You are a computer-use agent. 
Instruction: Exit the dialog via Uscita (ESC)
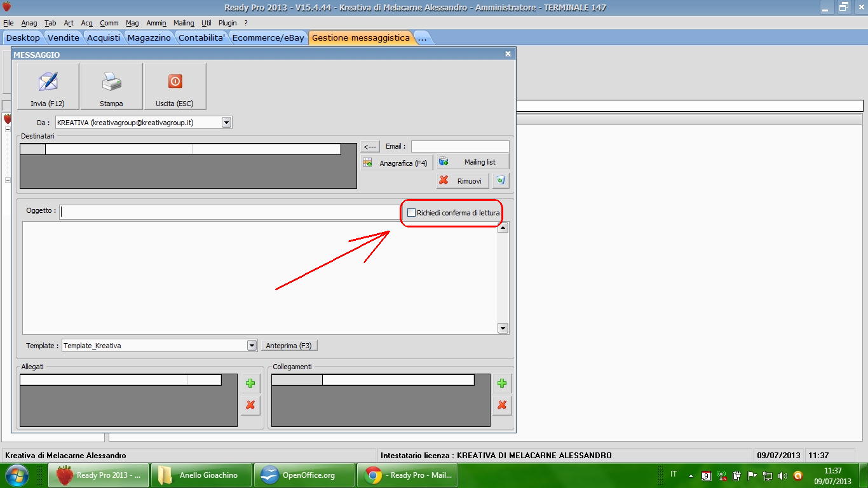tap(175, 86)
